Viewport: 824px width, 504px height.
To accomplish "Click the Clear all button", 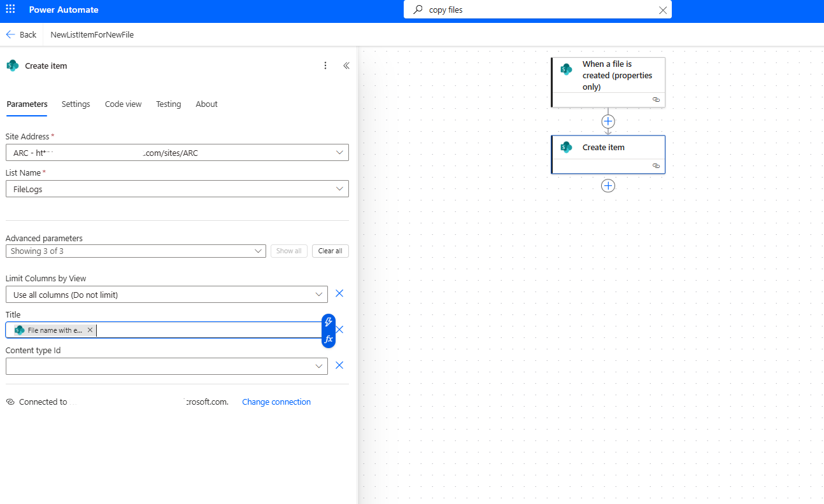I will pos(330,251).
